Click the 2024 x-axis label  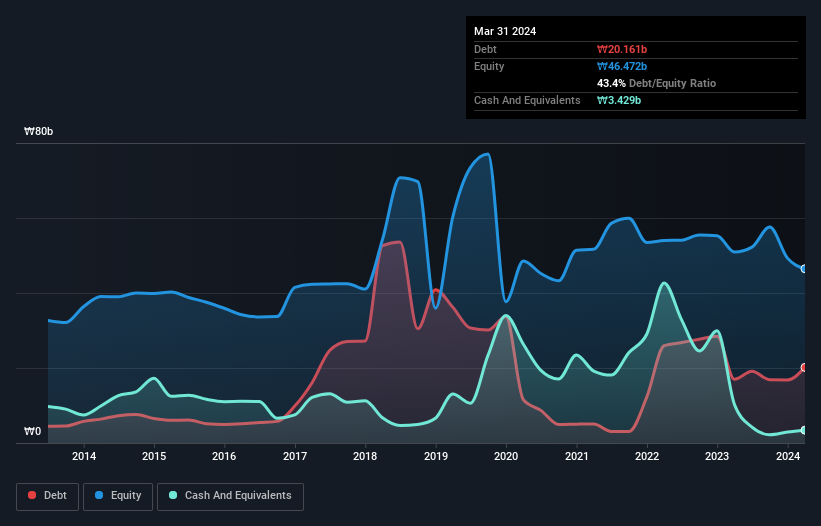tap(788, 456)
